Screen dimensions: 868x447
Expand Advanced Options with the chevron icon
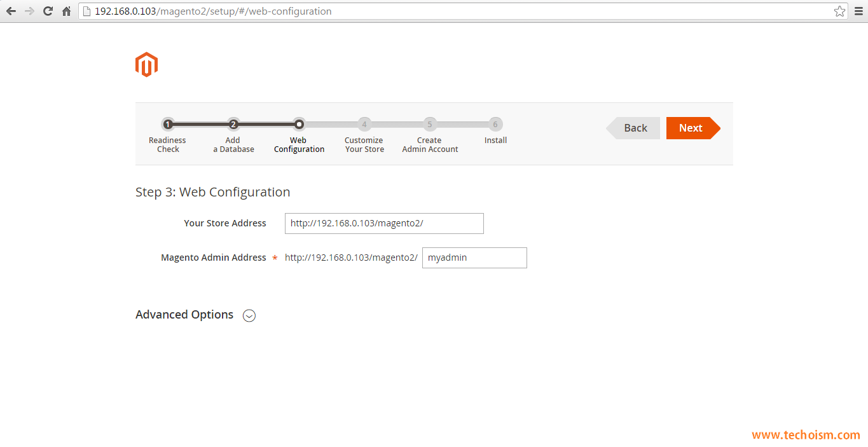(x=249, y=315)
